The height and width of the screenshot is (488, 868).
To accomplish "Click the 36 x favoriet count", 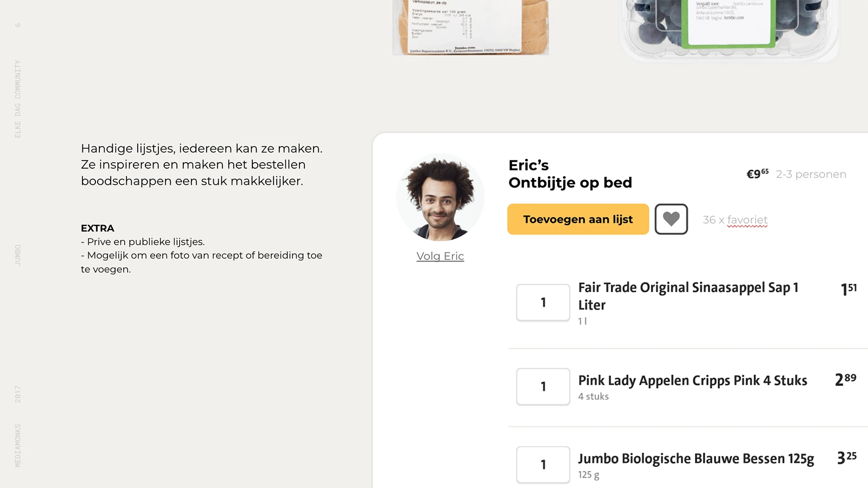I will (735, 220).
